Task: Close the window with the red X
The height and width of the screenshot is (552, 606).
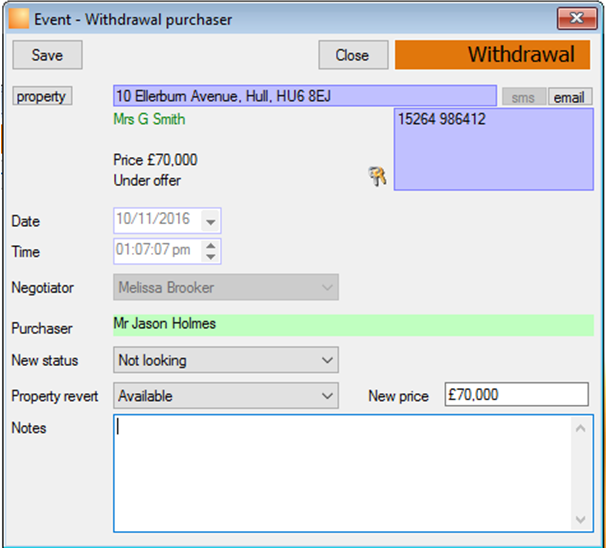Action: 577,18
